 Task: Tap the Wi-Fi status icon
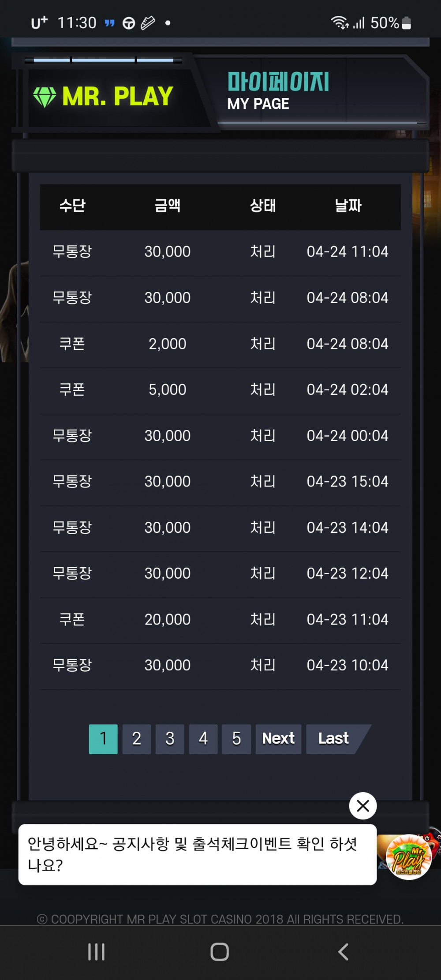(x=340, y=22)
